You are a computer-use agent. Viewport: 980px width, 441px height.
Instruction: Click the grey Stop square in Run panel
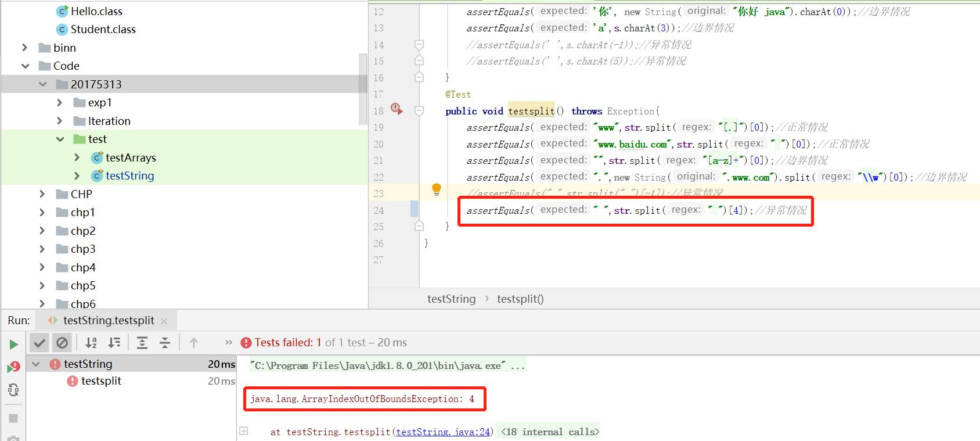click(13, 418)
